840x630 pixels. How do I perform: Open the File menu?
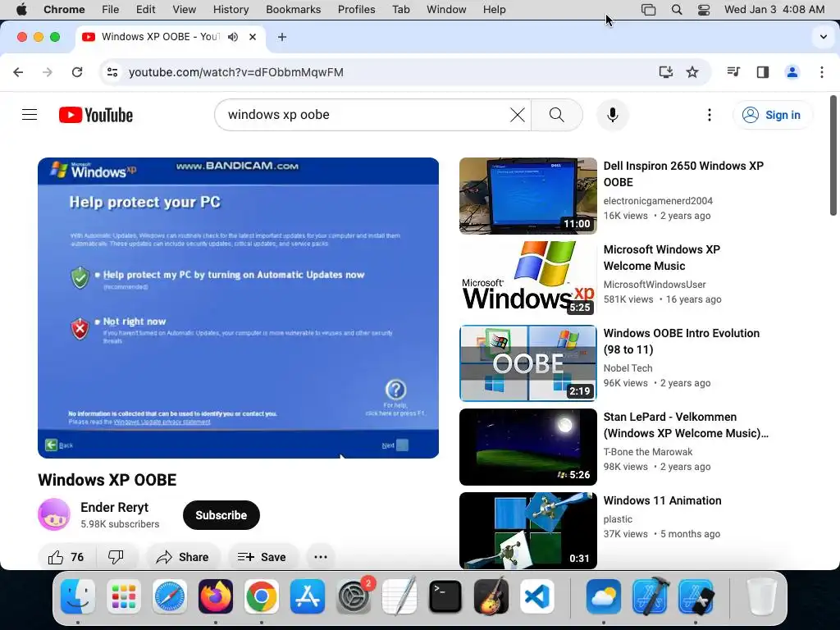111,10
